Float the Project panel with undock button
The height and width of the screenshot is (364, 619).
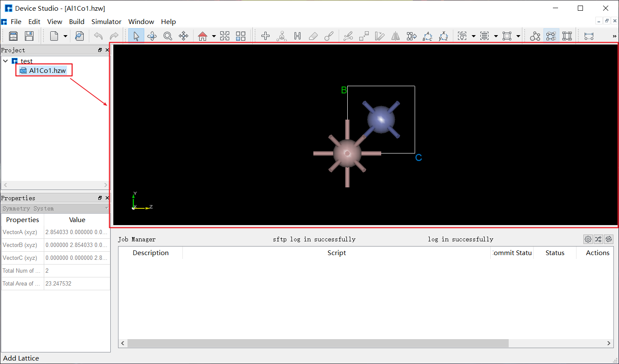[100, 50]
